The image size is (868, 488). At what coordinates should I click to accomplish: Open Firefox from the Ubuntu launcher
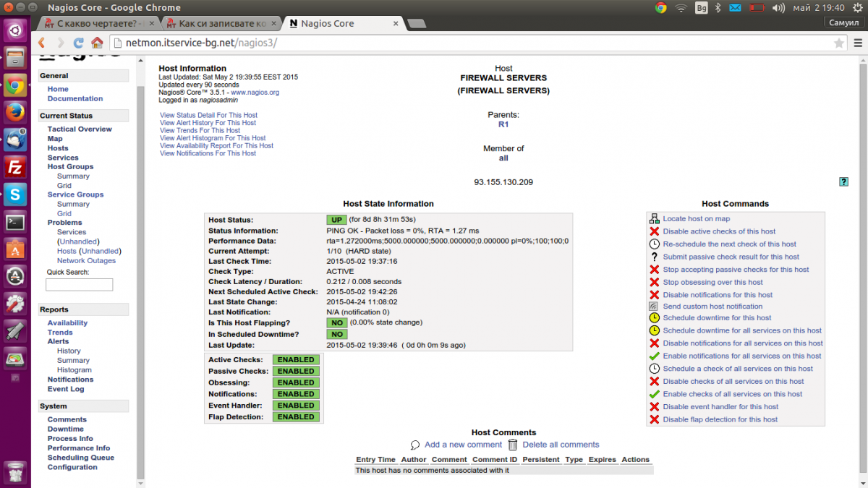15,112
